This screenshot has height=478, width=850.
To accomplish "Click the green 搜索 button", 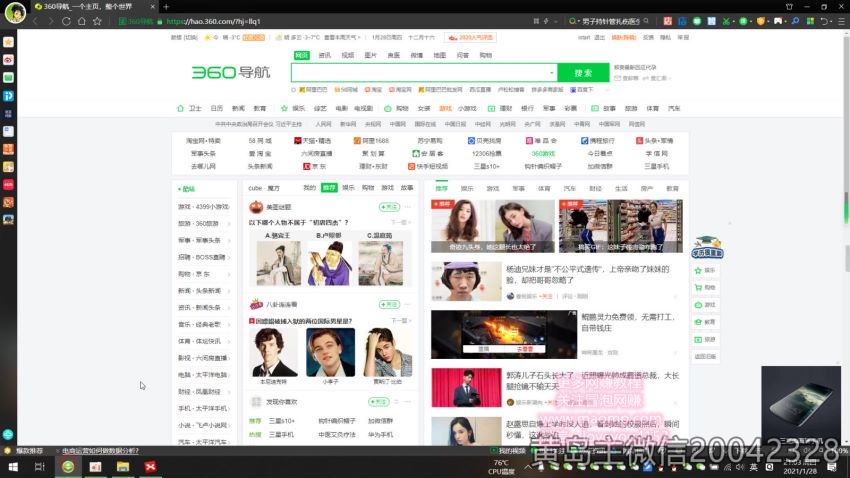I will [x=583, y=73].
